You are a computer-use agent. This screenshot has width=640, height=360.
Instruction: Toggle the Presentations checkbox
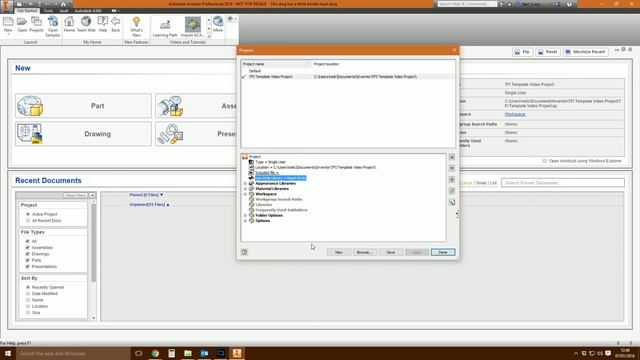click(x=28, y=267)
